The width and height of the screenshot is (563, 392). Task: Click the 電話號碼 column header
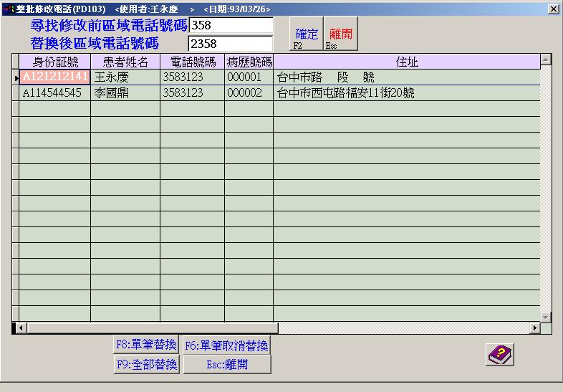(x=192, y=62)
